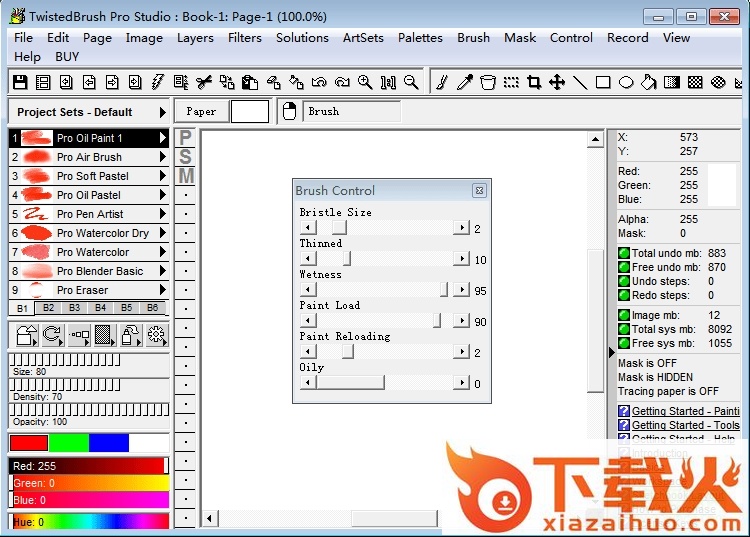Click the Redo curved arrow icon
The image size is (750, 537).
342,82
